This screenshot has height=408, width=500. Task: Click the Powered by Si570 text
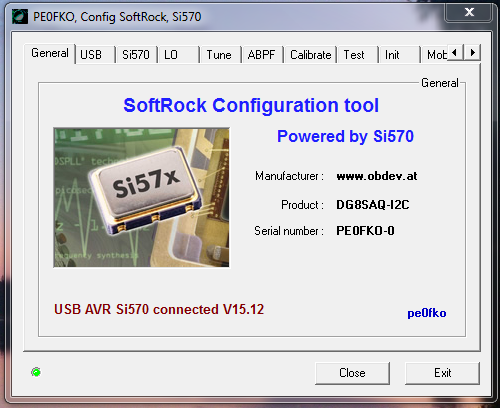coord(345,136)
